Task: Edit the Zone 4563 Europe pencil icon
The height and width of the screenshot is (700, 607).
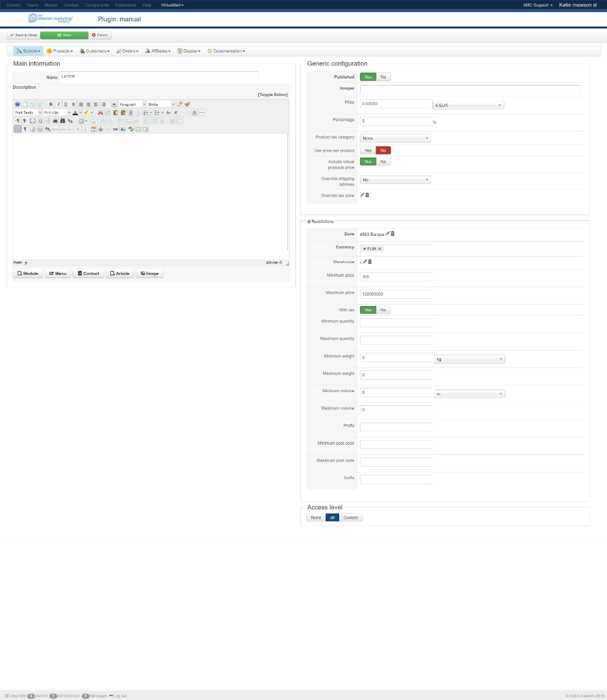Action: [387, 233]
